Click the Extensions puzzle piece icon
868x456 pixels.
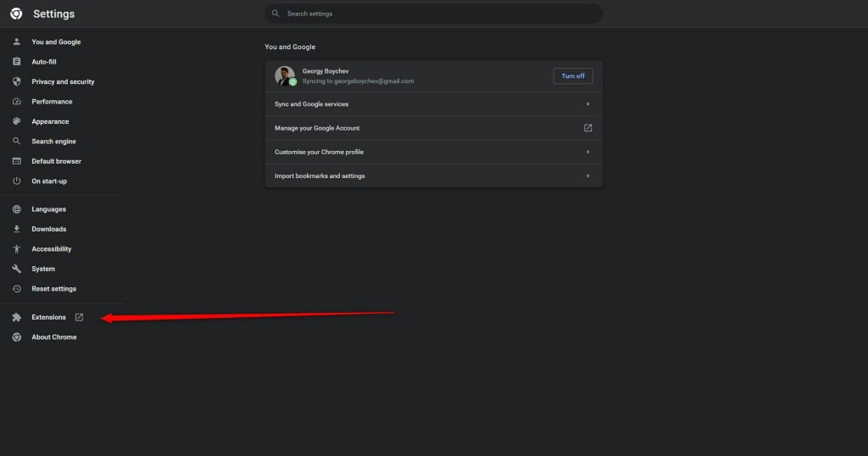17,317
